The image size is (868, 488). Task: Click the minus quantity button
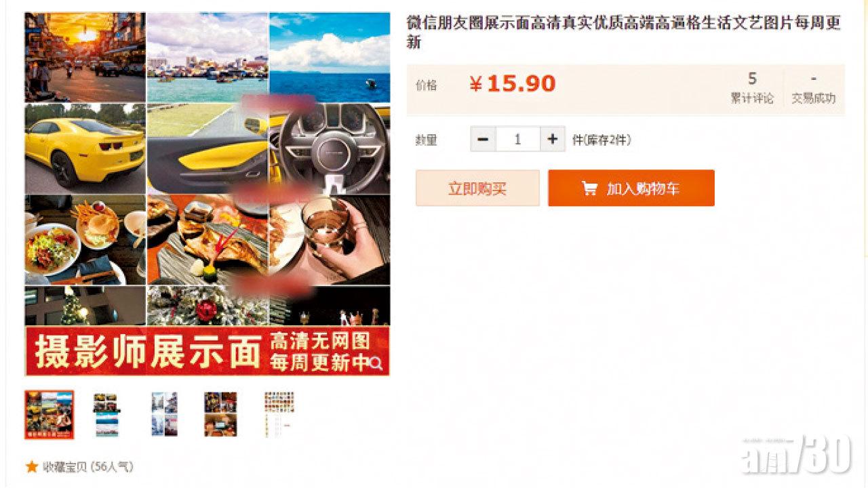483,140
